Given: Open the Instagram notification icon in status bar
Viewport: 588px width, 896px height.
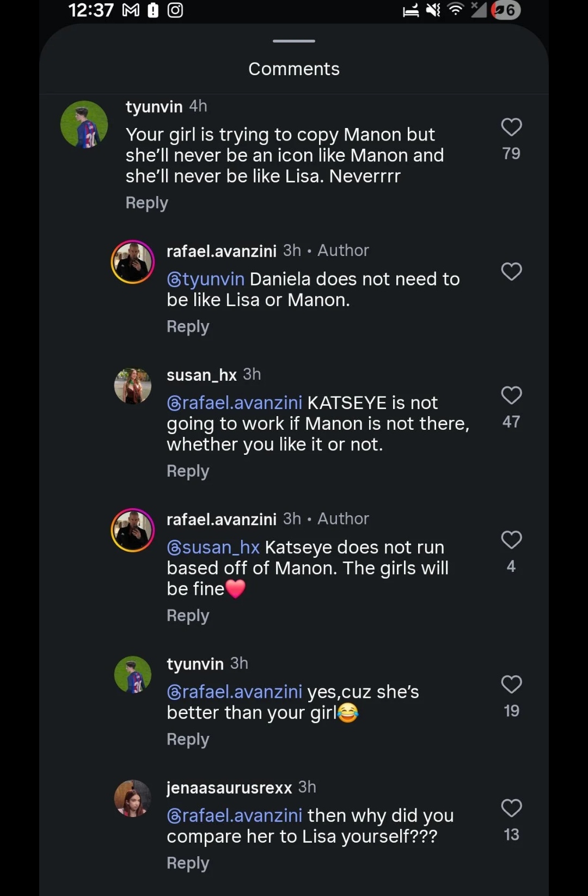Looking at the screenshot, I should (x=175, y=10).
